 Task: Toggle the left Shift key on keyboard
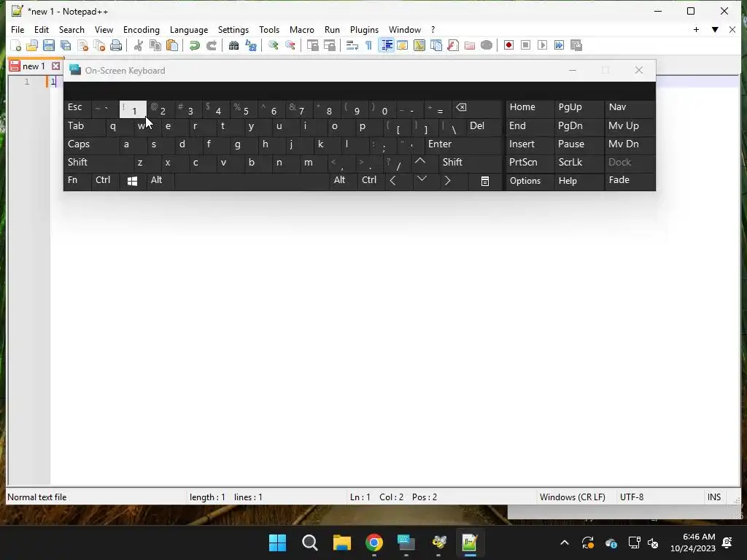pos(98,163)
